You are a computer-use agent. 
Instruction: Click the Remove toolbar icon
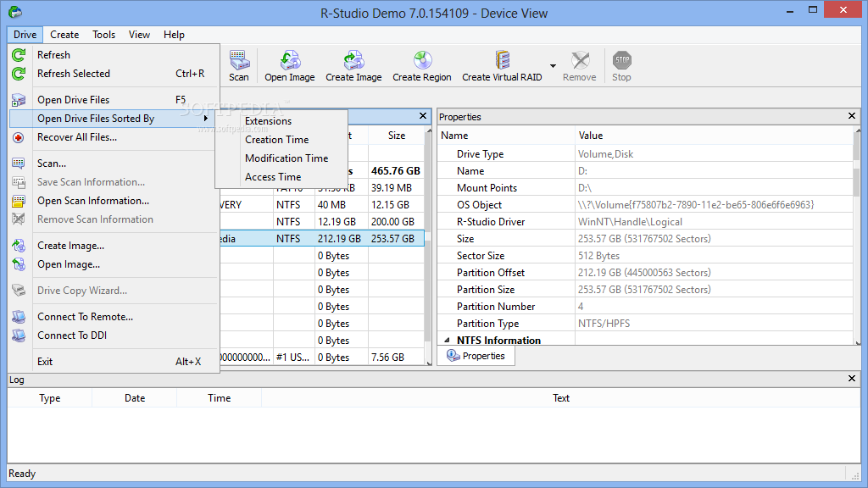click(580, 60)
